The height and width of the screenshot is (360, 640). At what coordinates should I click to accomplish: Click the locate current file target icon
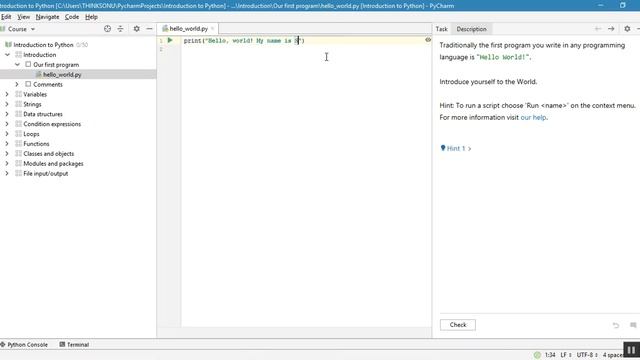click(107, 29)
